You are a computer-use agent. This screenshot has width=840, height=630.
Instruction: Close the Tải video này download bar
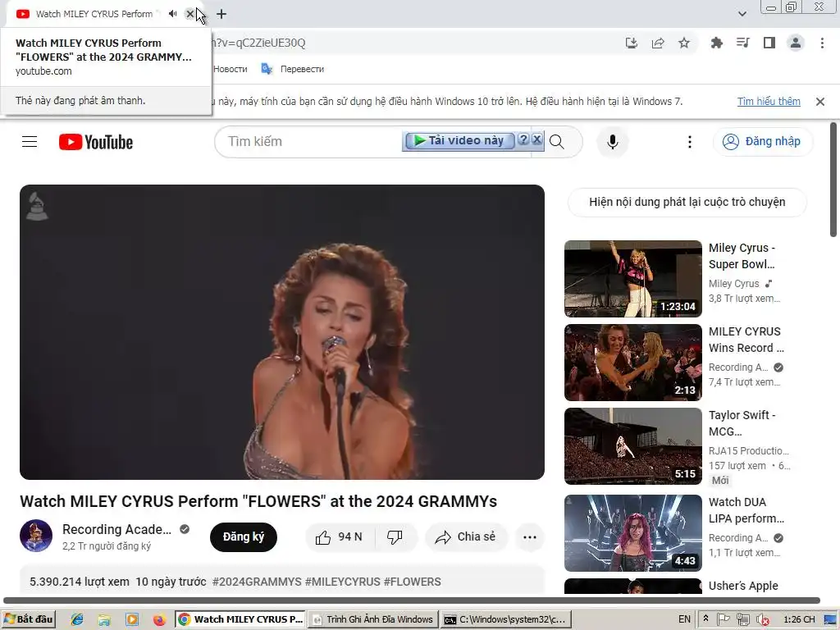pos(536,139)
